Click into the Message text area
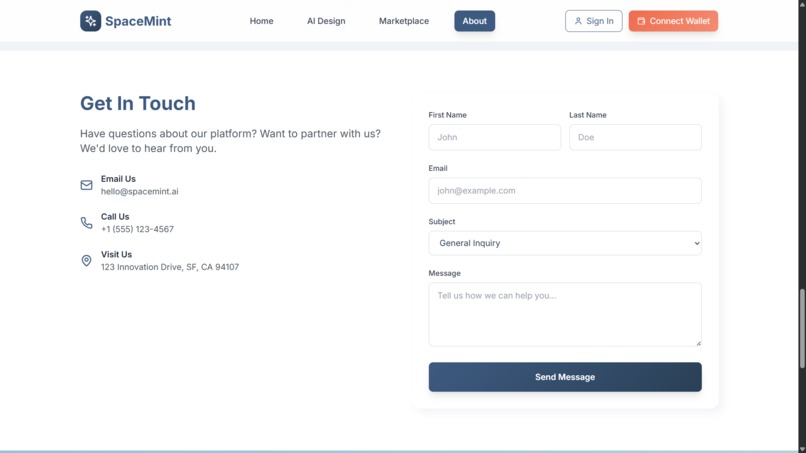This screenshot has width=806, height=453. (x=565, y=314)
